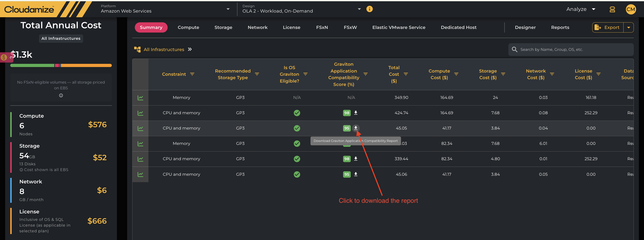Open Platform dropdown Amazon Web Services
The image size is (644, 240).
pyautogui.click(x=165, y=9)
